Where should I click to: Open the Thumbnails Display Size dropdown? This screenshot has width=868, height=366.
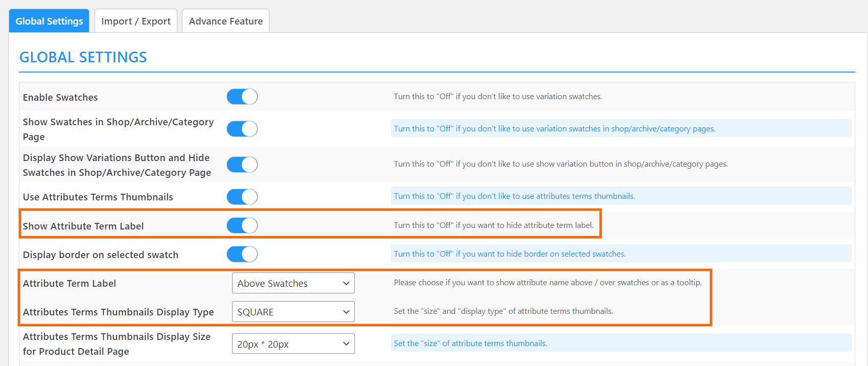(293, 344)
